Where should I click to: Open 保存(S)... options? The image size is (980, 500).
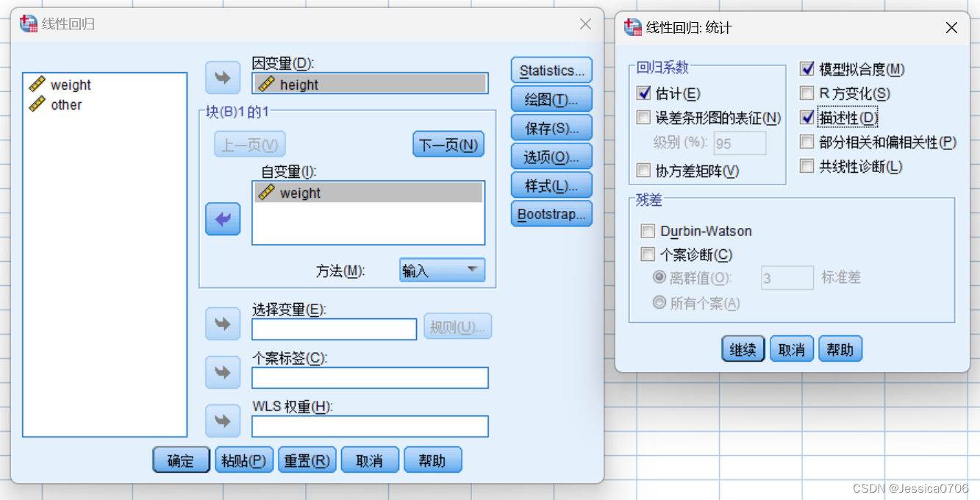(551, 128)
